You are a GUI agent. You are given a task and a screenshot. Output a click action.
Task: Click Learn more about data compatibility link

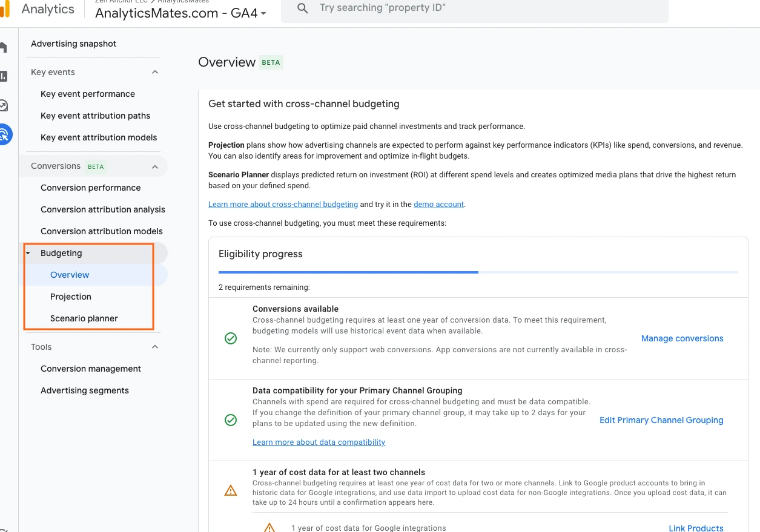tap(319, 442)
